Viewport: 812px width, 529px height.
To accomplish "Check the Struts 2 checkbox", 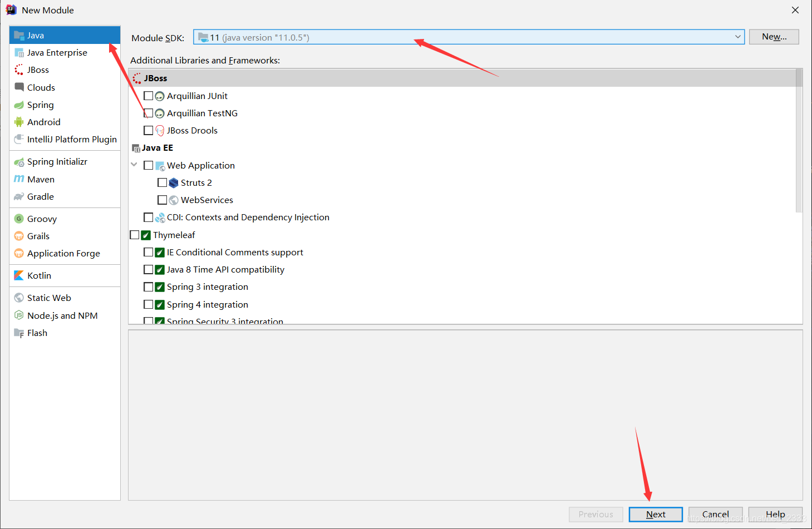I will pos(162,182).
